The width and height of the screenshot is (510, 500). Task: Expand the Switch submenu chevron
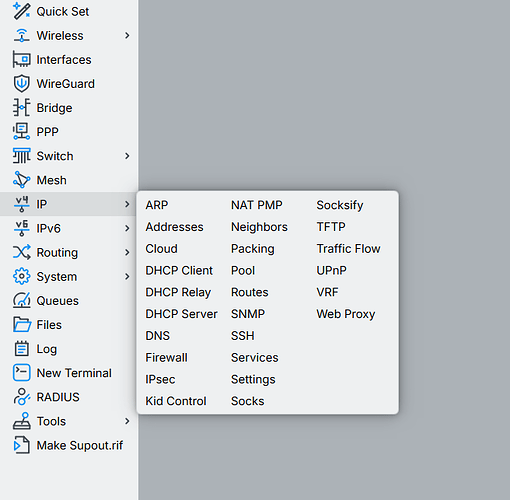127,156
